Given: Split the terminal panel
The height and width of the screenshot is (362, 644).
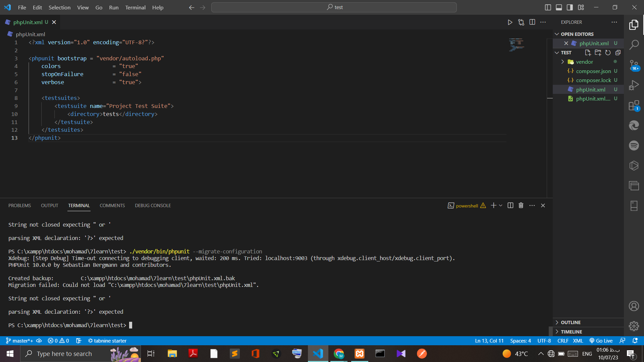Looking at the screenshot, I should [510, 205].
